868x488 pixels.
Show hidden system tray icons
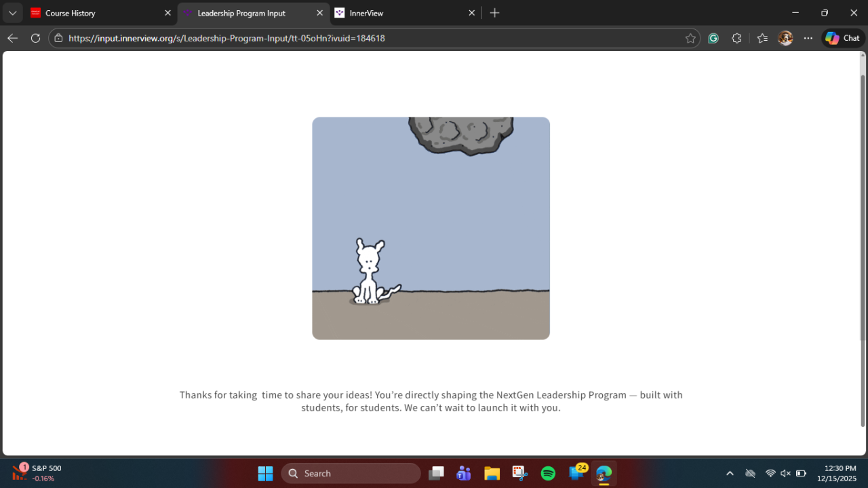pos(730,473)
